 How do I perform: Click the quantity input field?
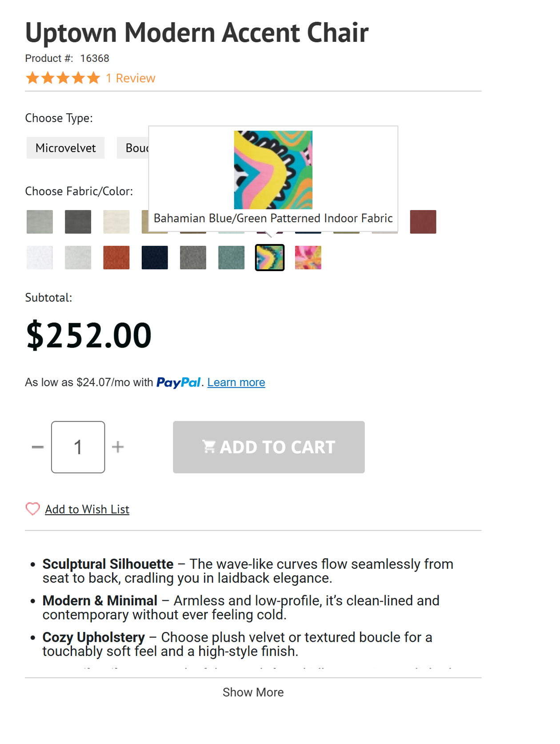[78, 447]
